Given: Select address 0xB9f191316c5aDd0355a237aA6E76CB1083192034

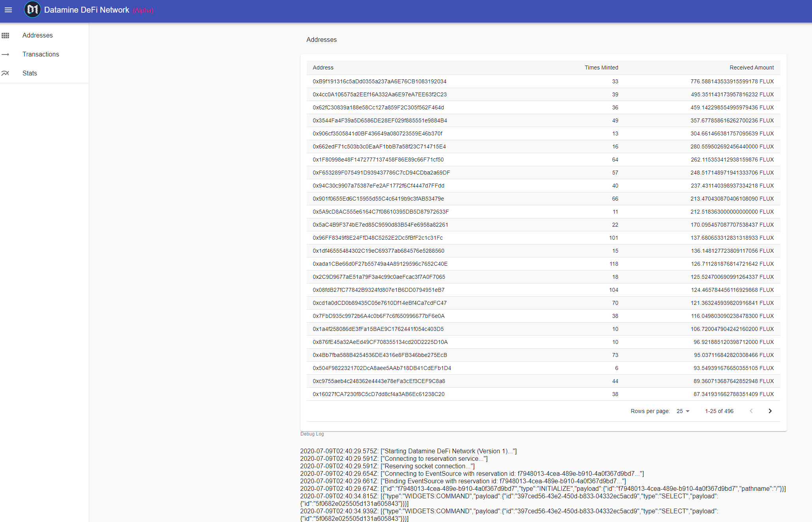Looking at the screenshot, I should [x=379, y=81].
